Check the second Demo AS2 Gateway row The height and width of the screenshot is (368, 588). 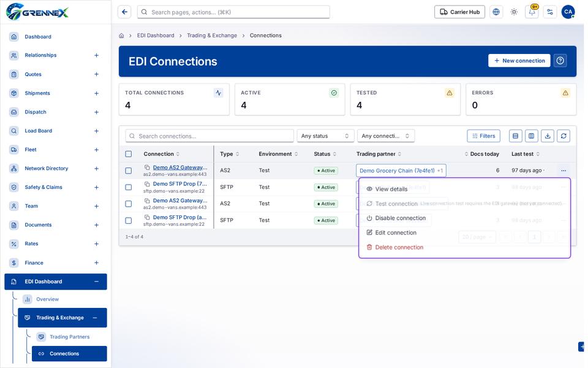coord(129,204)
